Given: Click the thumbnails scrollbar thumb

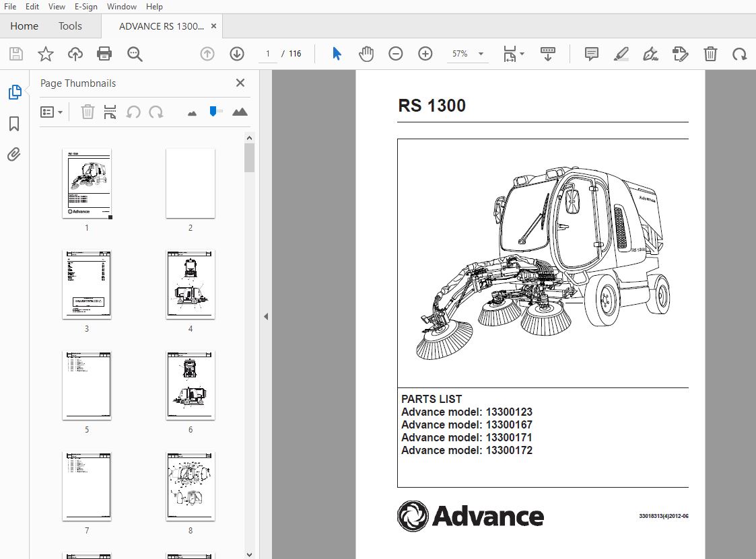Looking at the screenshot, I should tap(249, 158).
